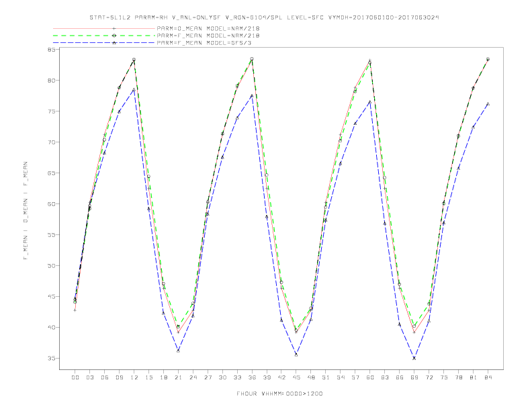Viewport: 532px width, 411px height.
Task: Click the x-axis title FHOUR VHHMM:0000>1200
Action: pos(279,394)
